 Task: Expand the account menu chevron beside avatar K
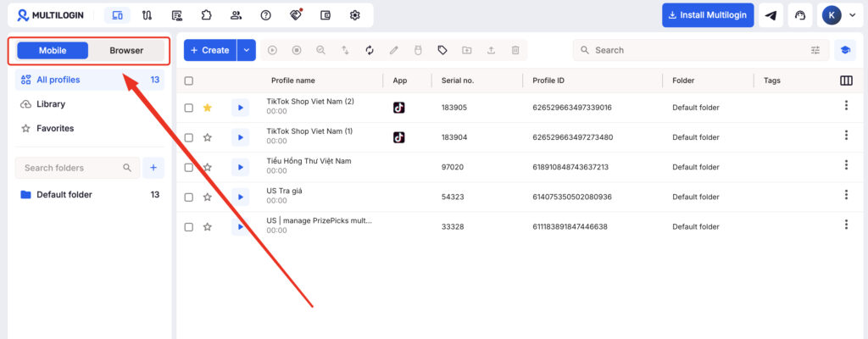tap(852, 15)
